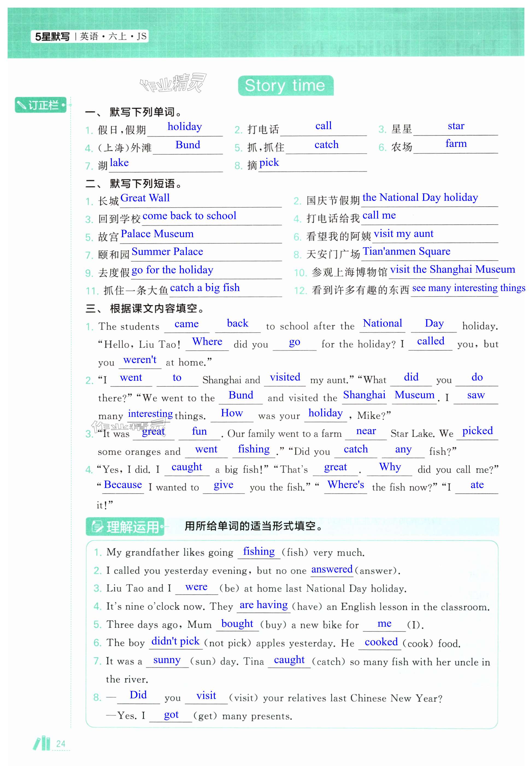Click the 'the National Day holiday' answer
This screenshot has height=773, width=532.
pyautogui.click(x=420, y=197)
